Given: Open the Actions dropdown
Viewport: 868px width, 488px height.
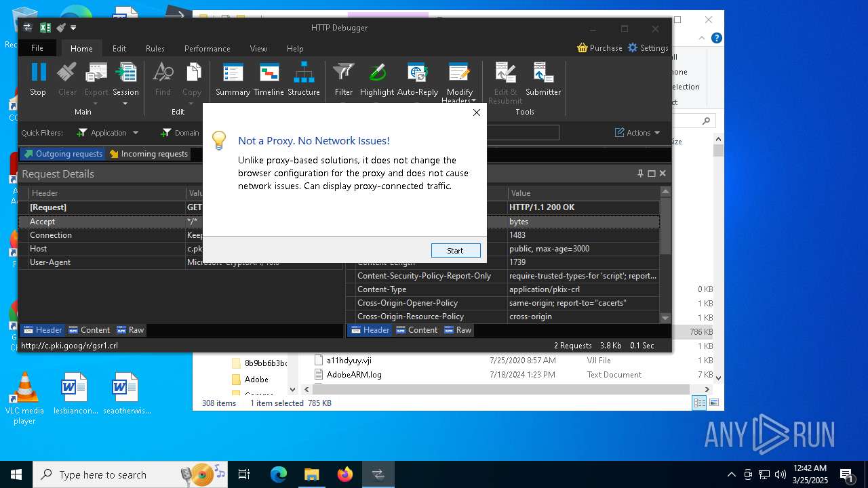Looking at the screenshot, I should [x=637, y=133].
